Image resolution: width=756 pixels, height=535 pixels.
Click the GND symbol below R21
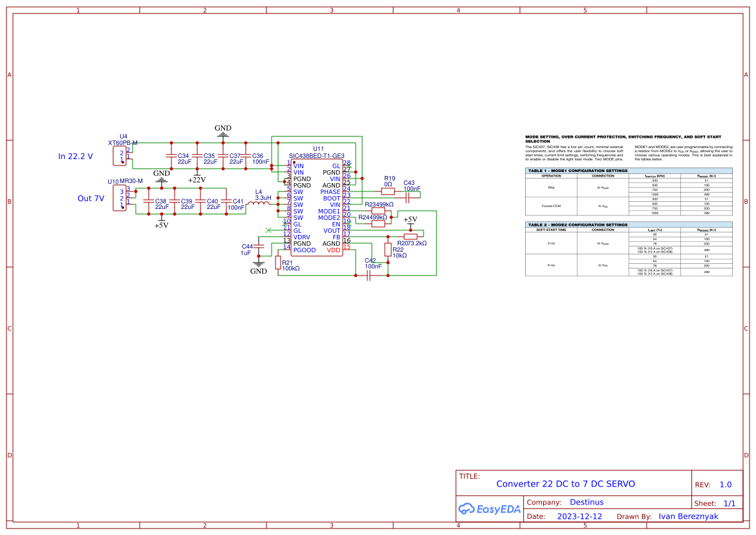pyautogui.click(x=258, y=265)
